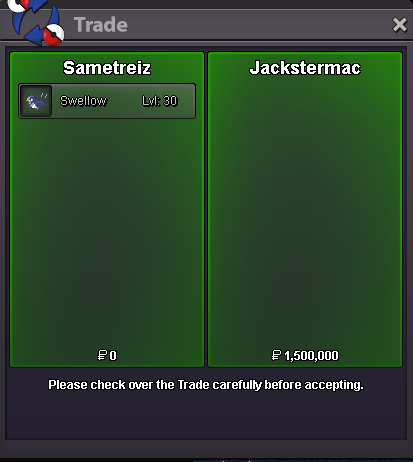Click the Swellow name label
The image size is (413, 462).
point(83,101)
